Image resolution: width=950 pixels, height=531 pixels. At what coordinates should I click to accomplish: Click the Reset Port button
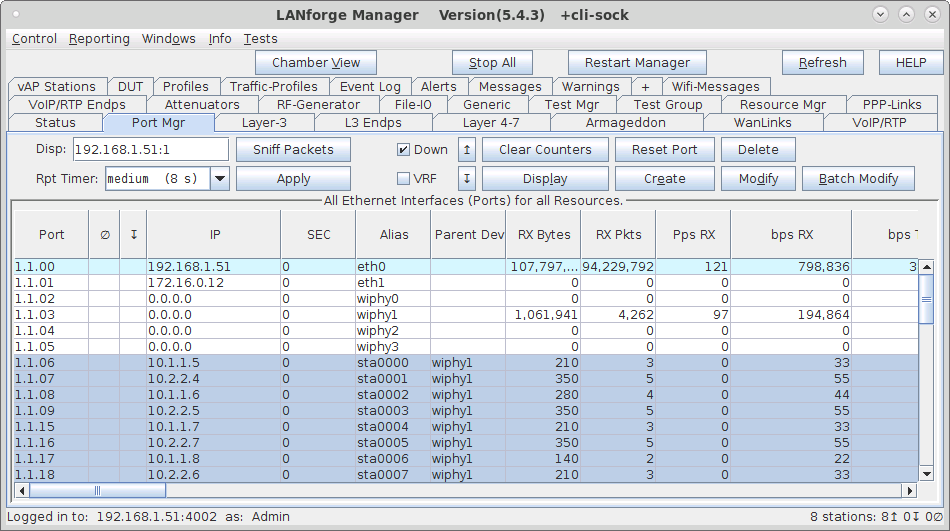coord(665,150)
